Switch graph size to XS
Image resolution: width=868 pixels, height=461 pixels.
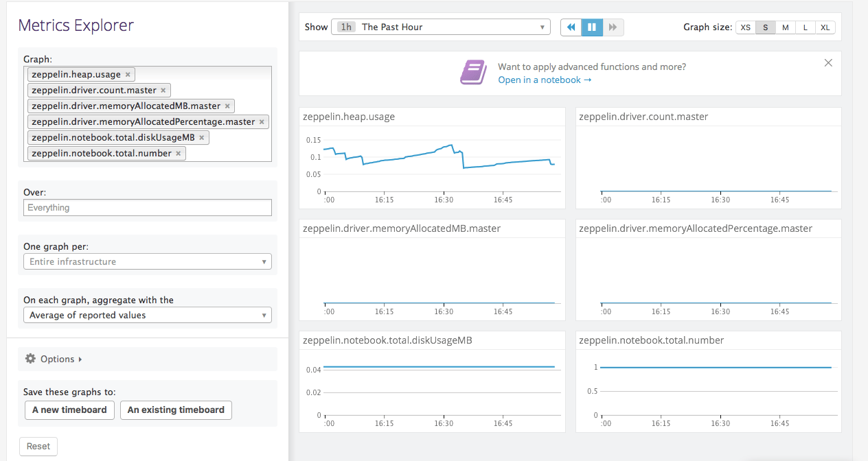[x=745, y=27]
